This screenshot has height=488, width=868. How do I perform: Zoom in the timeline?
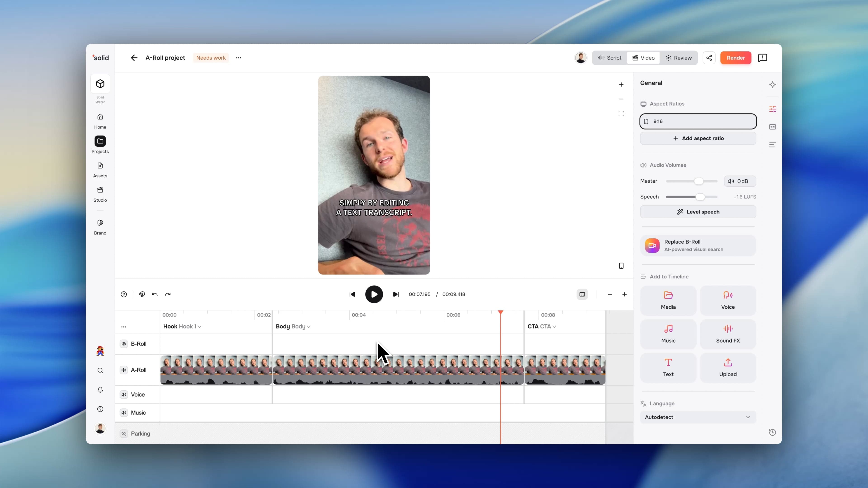pyautogui.click(x=624, y=294)
